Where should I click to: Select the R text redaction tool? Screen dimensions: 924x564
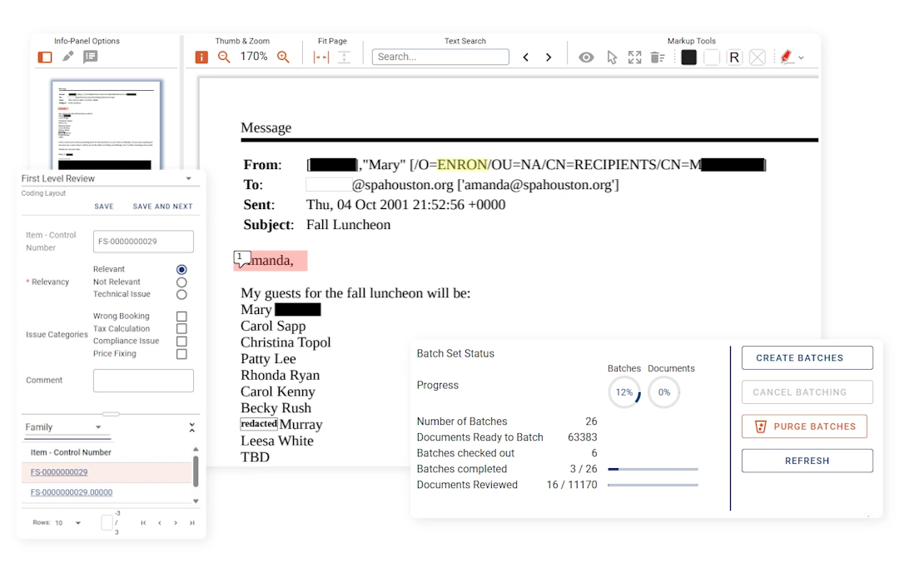(734, 57)
